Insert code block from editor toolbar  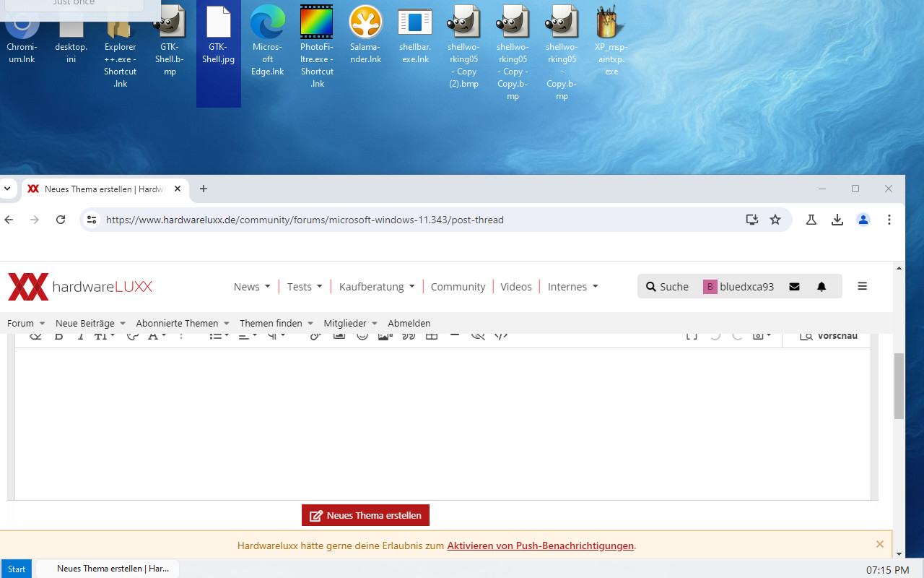click(x=501, y=336)
